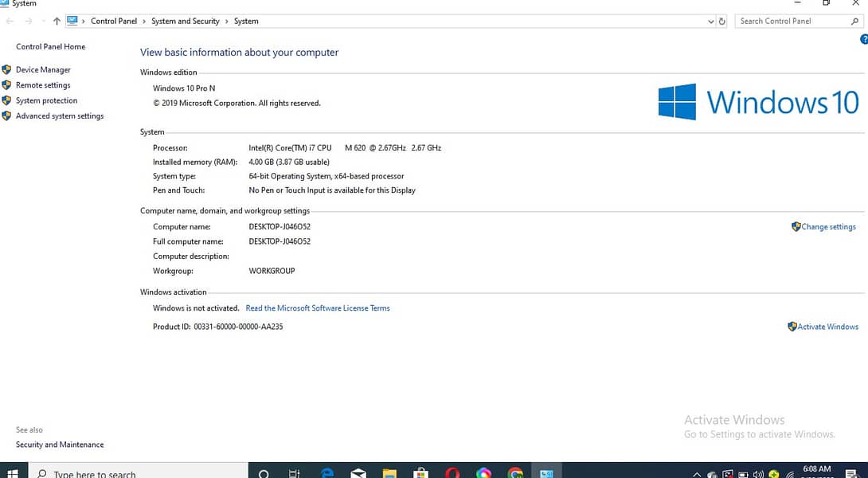This screenshot has height=478, width=868.
Task: Click the Pen and Touch value text
Action: coord(332,190)
